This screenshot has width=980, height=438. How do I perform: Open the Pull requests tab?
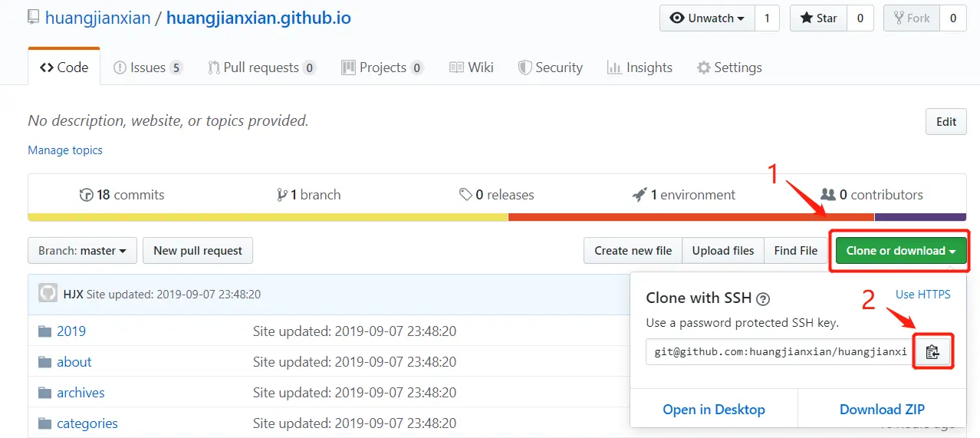[x=261, y=68]
